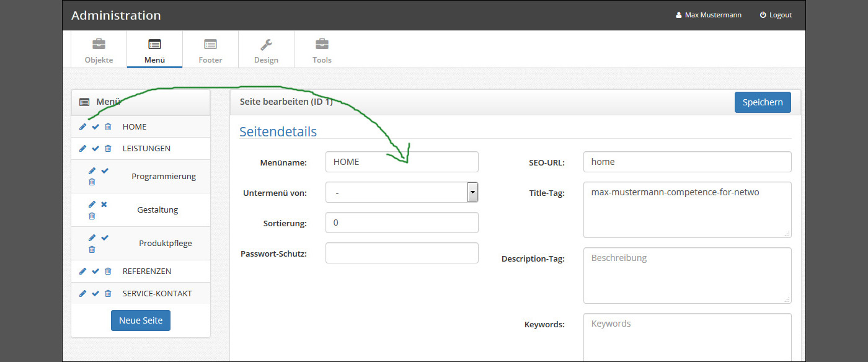The image size is (868, 362).
Task: Click the Logout link
Action: point(776,15)
